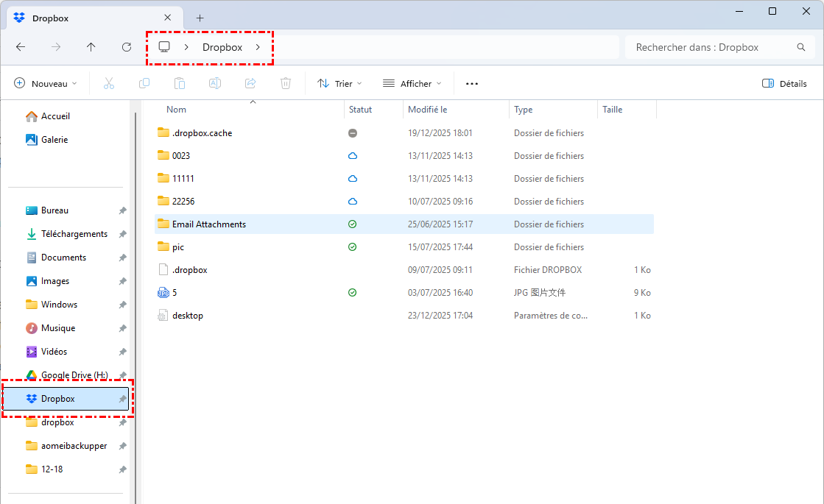The height and width of the screenshot is (504, 824).
Task: Unpin Téléchargements from quick access
Action: 123,234
